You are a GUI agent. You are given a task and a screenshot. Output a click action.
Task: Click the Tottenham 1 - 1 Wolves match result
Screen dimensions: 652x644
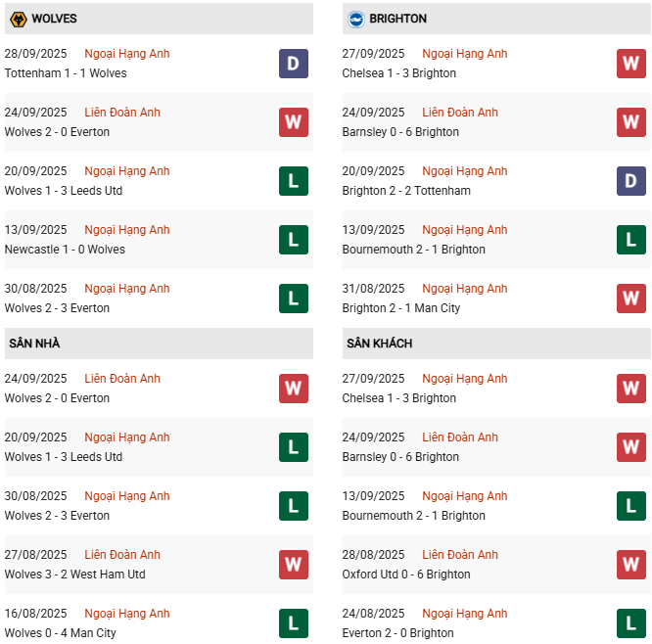(66, 73)
